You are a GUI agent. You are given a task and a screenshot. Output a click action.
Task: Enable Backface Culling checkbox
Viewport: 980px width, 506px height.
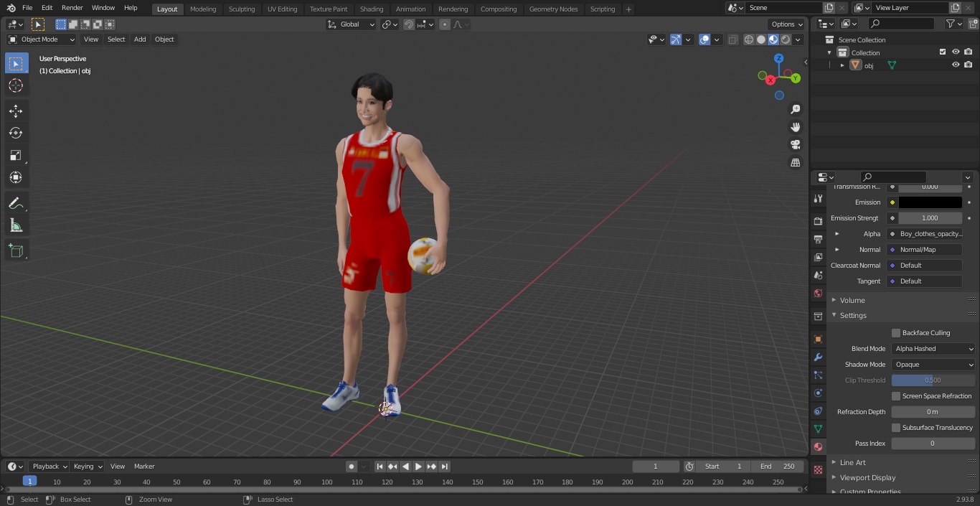(896, 333)
